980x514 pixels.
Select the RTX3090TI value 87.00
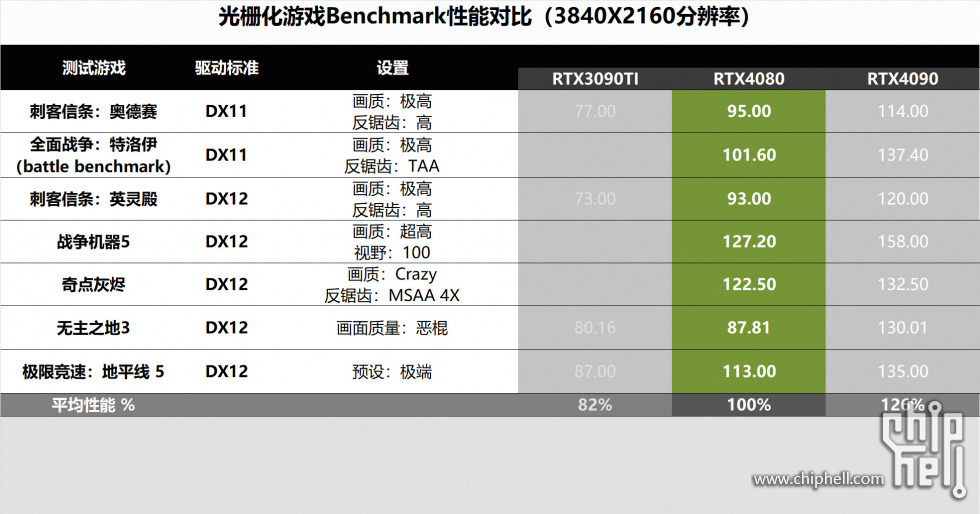click(595, 371)
